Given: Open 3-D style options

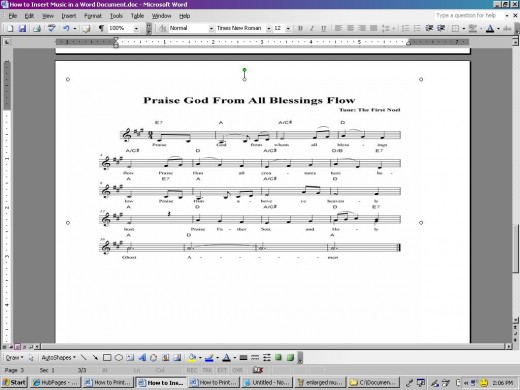Looking at the screenshot, I should point(290,357).
